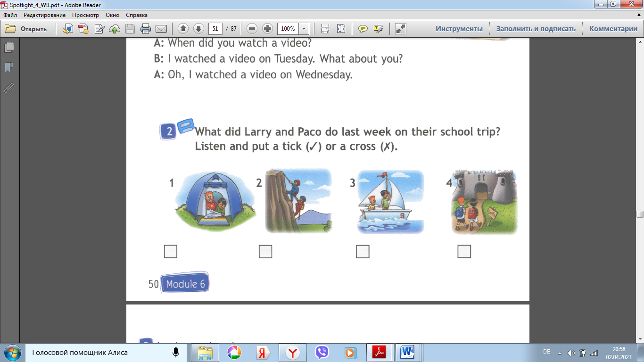Click the print icon

146,29
